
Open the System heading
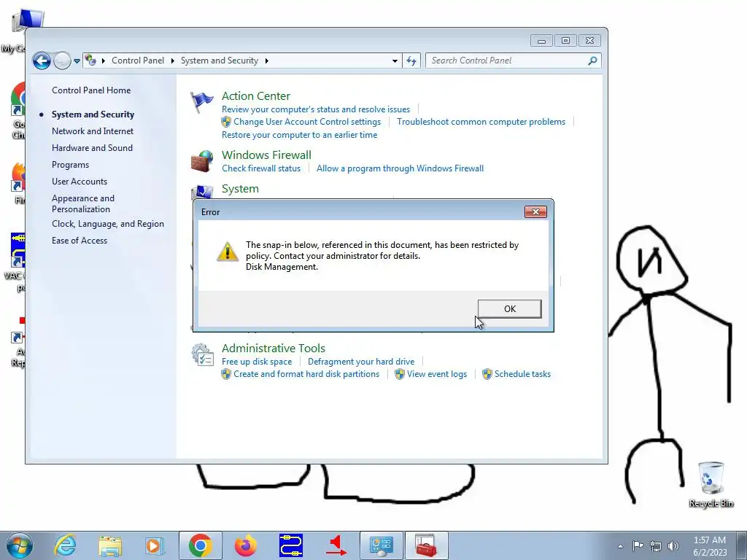(240, 189)
